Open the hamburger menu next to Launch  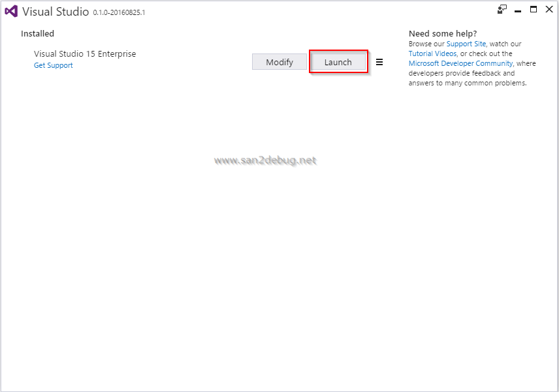tap(379, 62)
